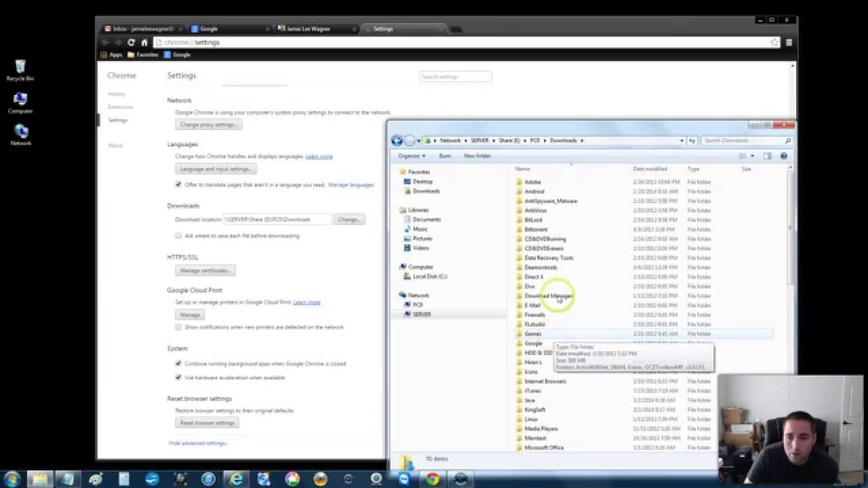Open the Recycle Bin desktop icon
868x488 pixels.
pos(20,70)
